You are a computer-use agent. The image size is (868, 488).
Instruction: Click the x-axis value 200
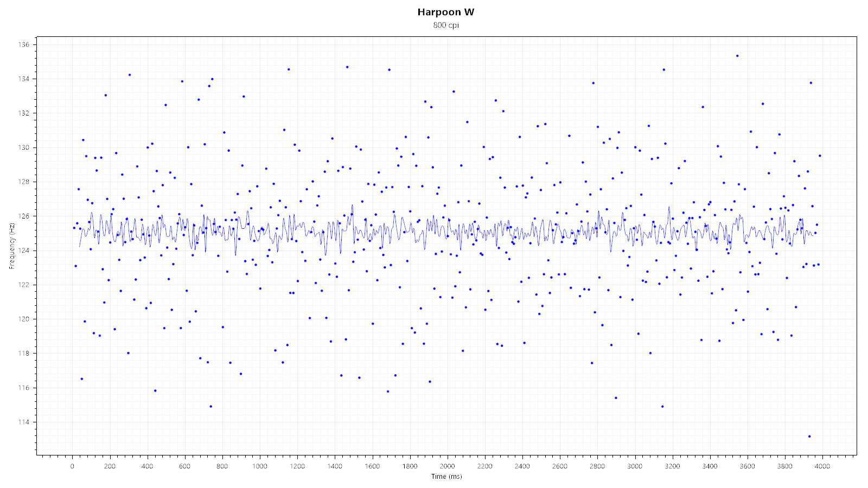tap(110, 466)
